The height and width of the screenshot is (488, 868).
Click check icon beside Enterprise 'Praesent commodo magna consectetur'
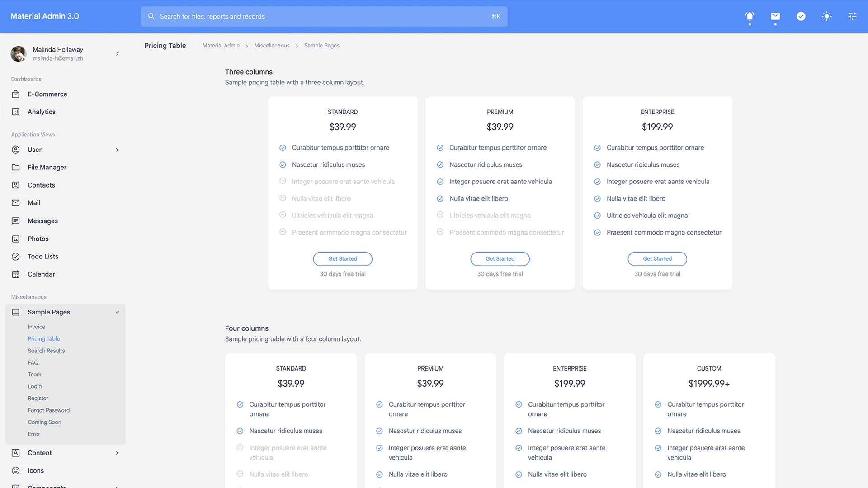[x=597, y=233]
